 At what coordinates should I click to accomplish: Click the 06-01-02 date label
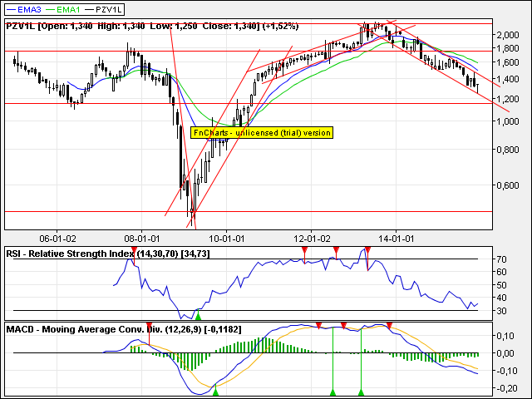click(57, 239)
